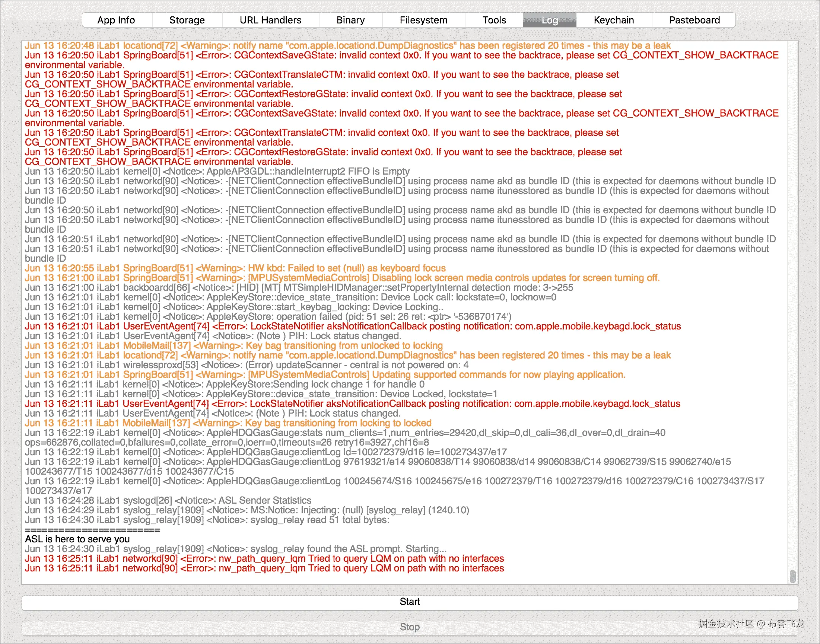Click the 'HW kbd: Failed to set' warning line

pos(235,268)
